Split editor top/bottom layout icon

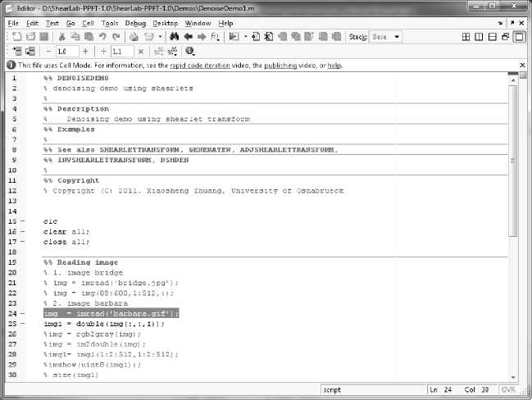point(493,37)
